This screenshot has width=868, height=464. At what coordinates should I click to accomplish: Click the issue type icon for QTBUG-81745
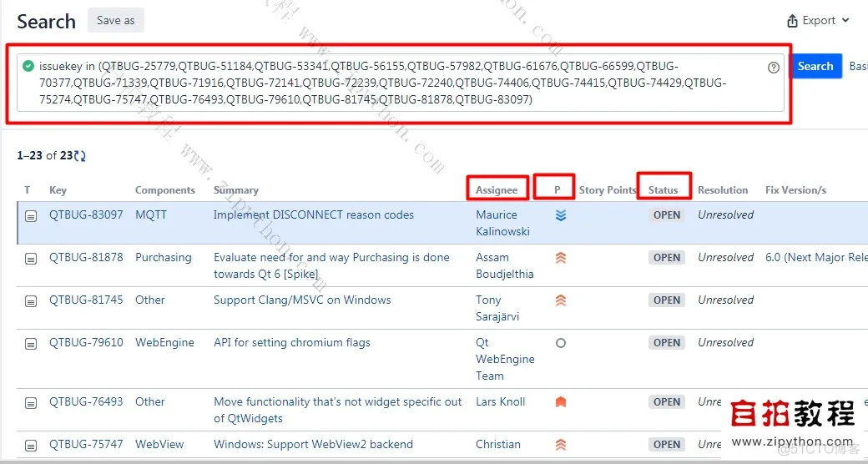[x=31, y=302]
